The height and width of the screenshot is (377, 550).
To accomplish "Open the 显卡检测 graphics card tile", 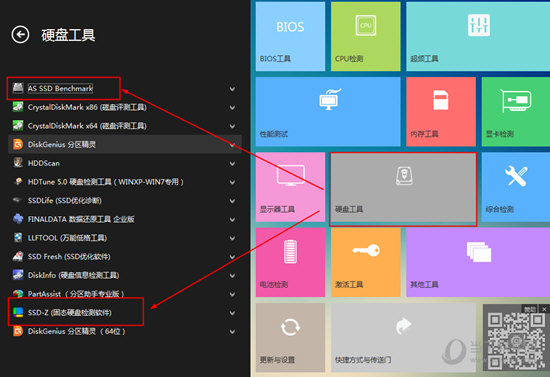I will (516, 112).
